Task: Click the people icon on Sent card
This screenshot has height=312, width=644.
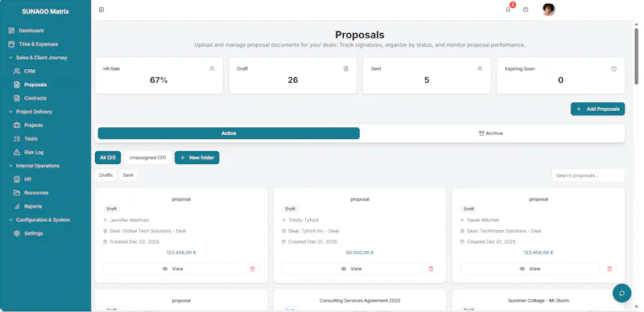Action: 480,69
